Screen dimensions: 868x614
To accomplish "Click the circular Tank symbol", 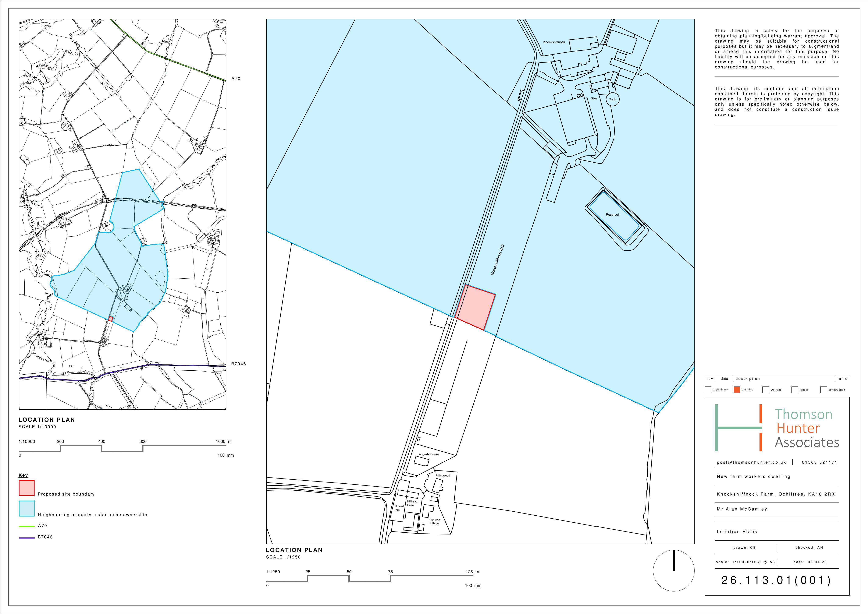I will pyautogui.click(x=613, y=99).
